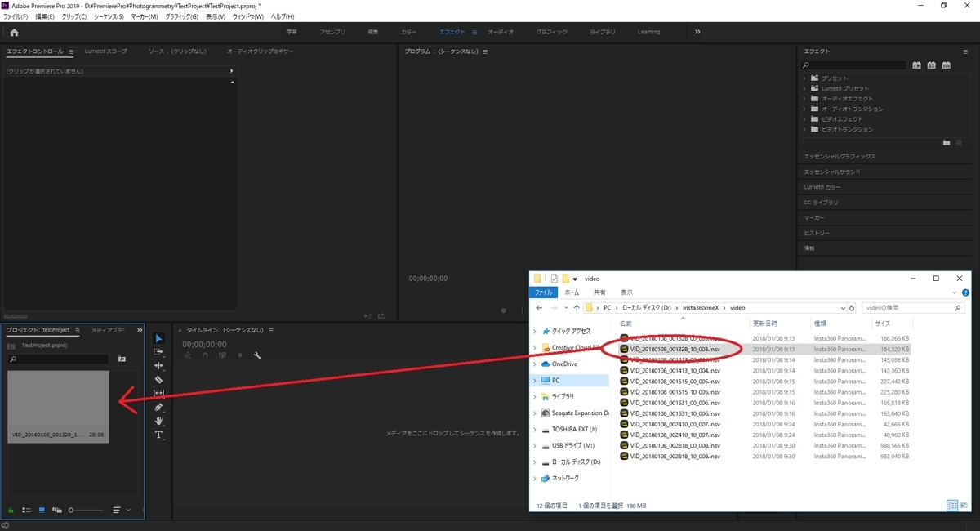980x531 pixels.
Task: Open project panel tabs overflow chevron
Action: click(x=139, y=330)
